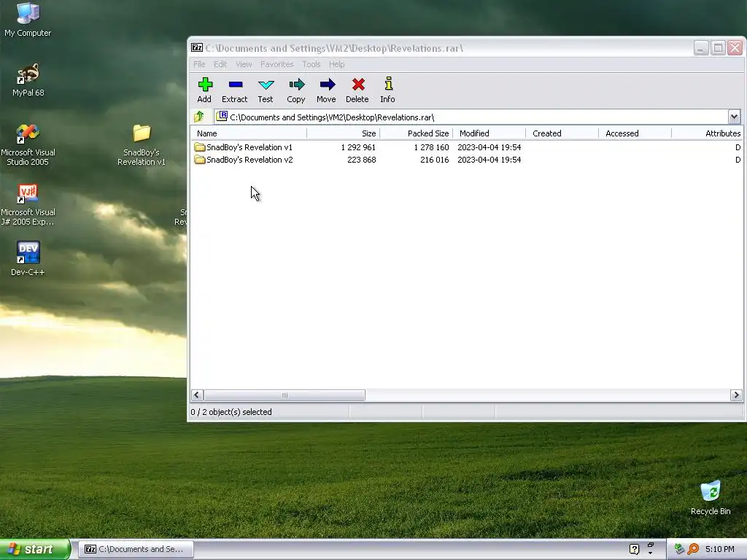This screenshot has width=747, height=560.
Task: Click the scroll right arrow
Action: [736, 395]
